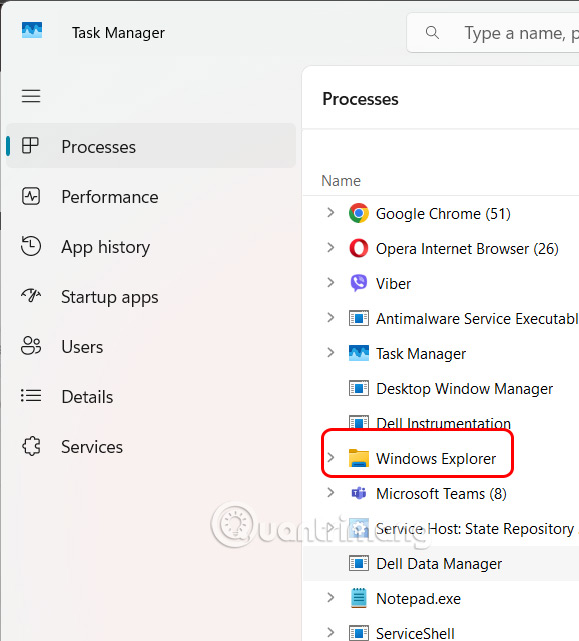This screenshot has height=641, width=579.
Task: Expand the ServiceShell process row
Action: pos(331,632)
